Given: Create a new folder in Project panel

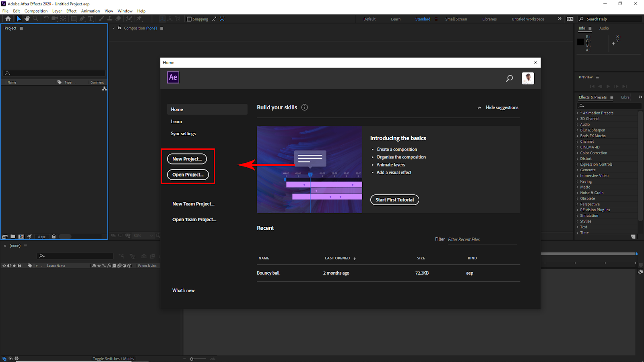Looking at the screenshot, I should (x=13, y=237).
